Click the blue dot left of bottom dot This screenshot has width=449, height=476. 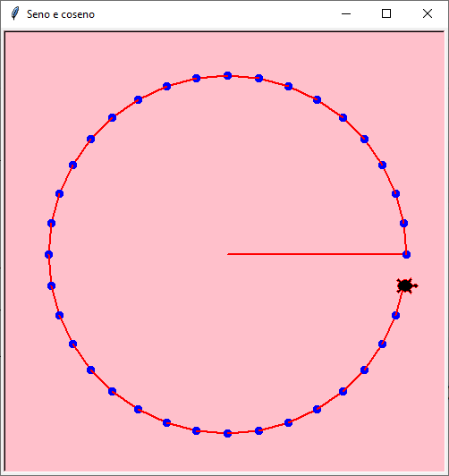[196, 430]
